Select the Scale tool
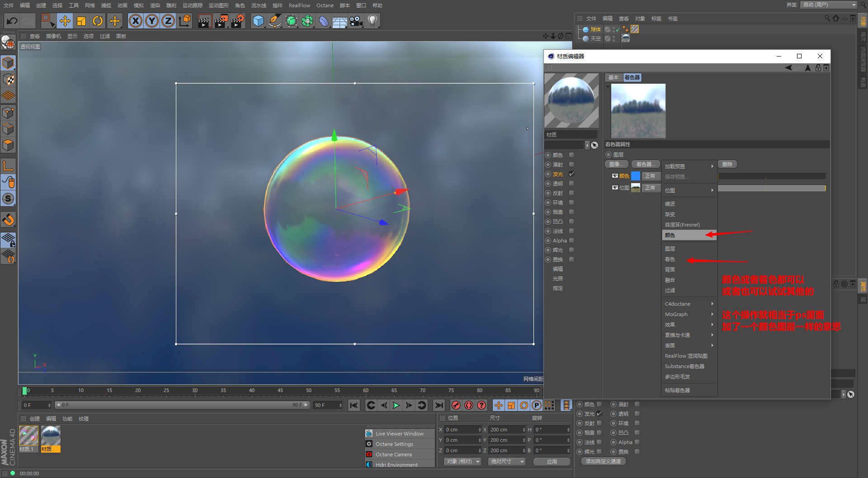The width and height of the screenshot is (868, 478). pos(81,21)
